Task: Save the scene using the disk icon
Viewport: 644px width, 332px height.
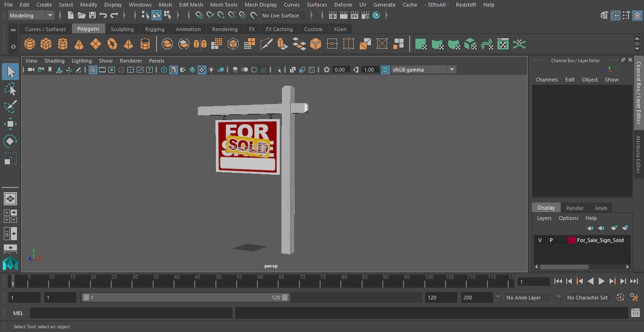Action: (92, 16)
